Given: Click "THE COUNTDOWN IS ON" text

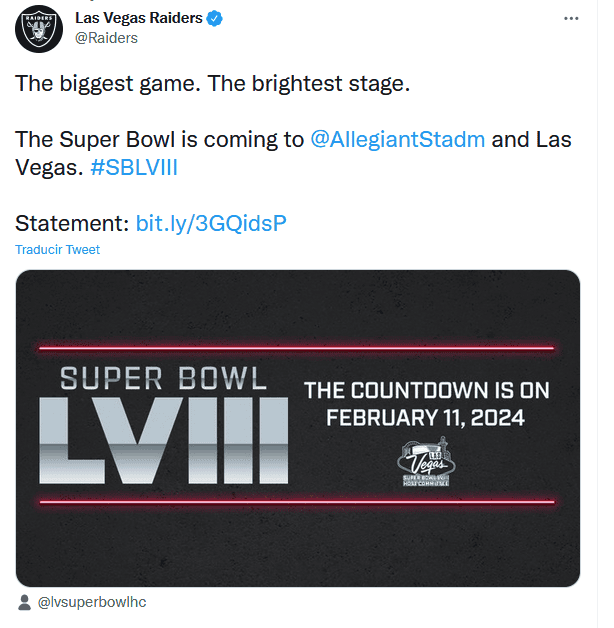Looking at the screenshot, I should point(426,389).
